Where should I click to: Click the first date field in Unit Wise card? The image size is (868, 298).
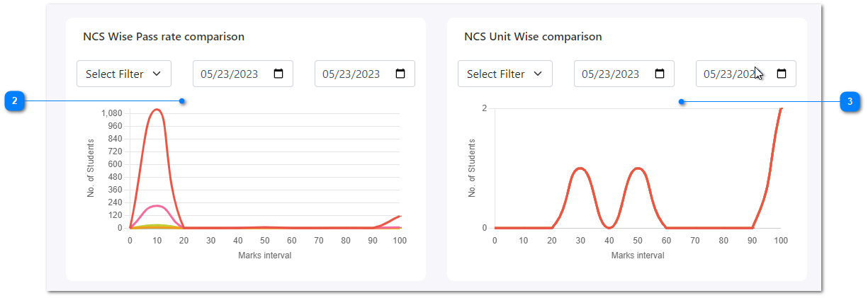[615, 74]
